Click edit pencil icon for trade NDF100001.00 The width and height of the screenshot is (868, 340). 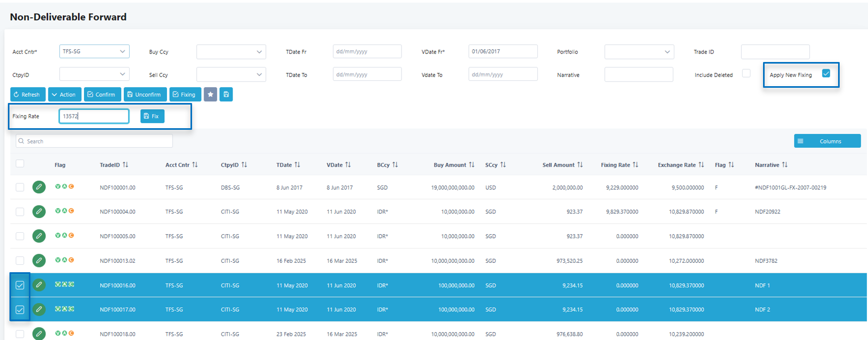point(39,187)
